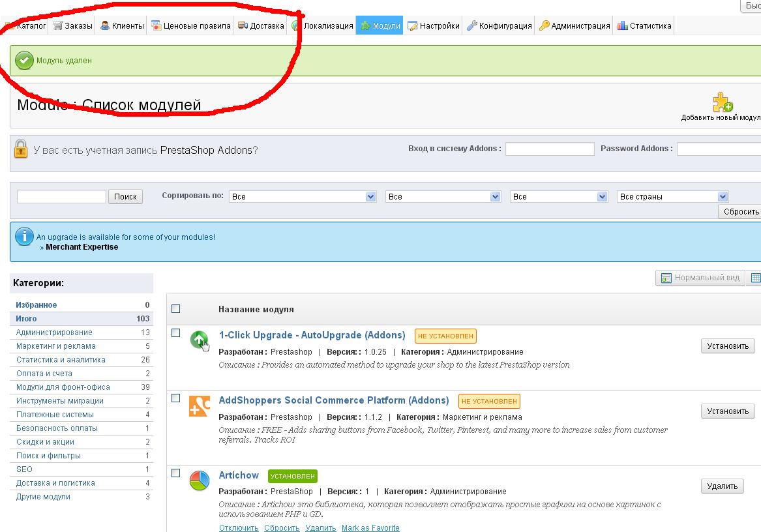The width and height of the screenshot is (761, 532).
Task: Click the Отключить link under Artichow
Action: coord(238,527)
